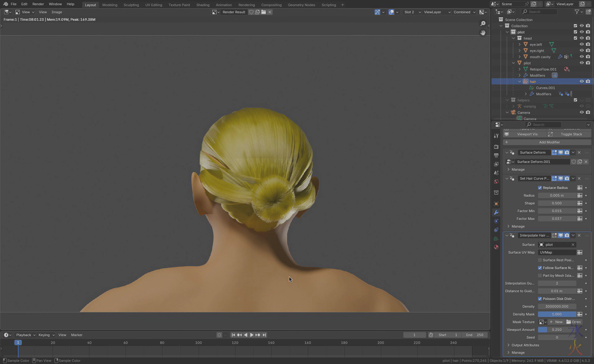Open the Render menu in the top bar
Screen dimensions: 594x364
click(x=38, y=4)
